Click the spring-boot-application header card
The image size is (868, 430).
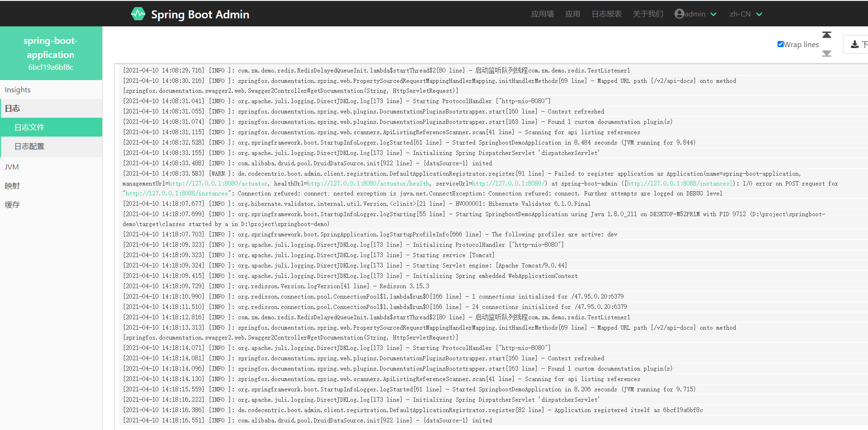[x=51, y=53]
